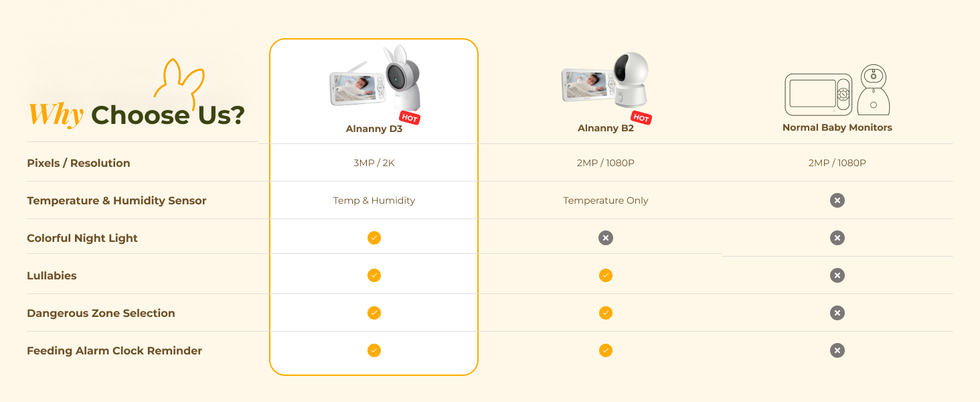Click the 3MP / 2K value for D3

(374, 163)
